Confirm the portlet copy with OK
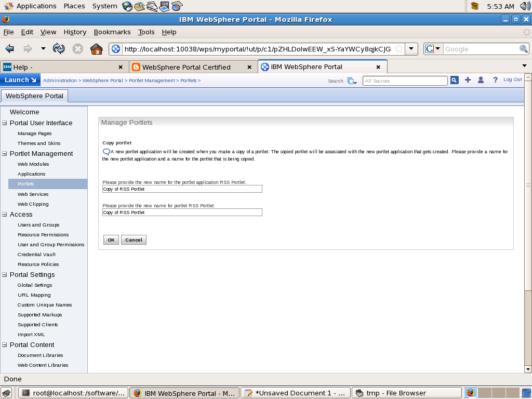532x399 pixels. 111,240
